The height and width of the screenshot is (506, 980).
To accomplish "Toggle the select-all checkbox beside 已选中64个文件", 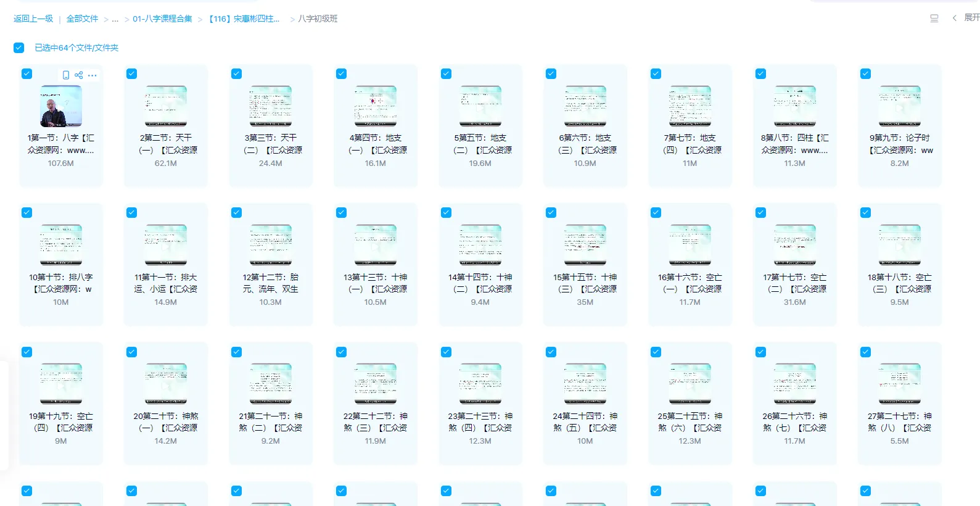I will (x=19, y=48).
